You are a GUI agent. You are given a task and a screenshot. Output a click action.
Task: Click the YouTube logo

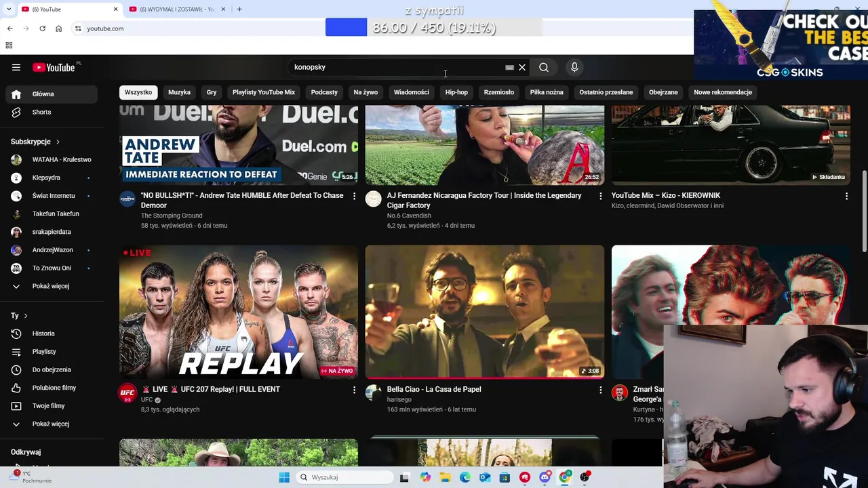click(54, 67)
